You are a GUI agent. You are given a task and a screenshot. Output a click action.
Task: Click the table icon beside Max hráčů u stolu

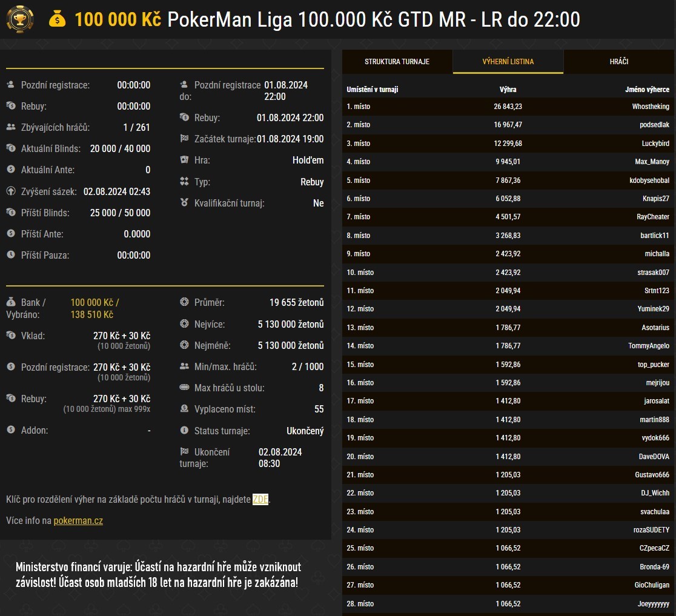184,387
